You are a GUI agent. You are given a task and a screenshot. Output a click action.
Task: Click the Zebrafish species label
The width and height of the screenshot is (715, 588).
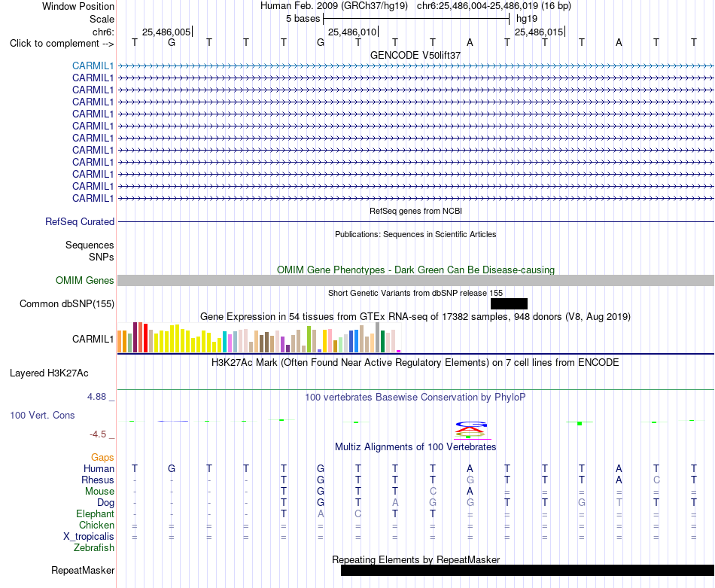[94, 547]
